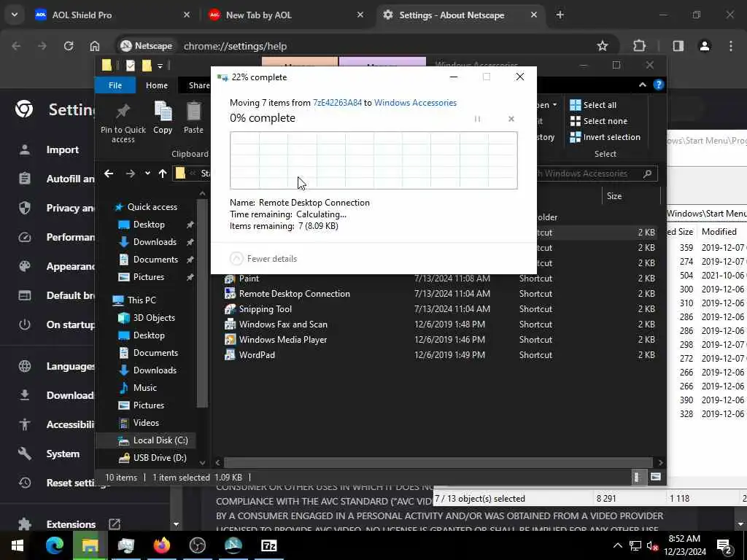Open browser Extensions puzzle icon
This screenshot has width=747, height=560.
click(x=639, y=46)
